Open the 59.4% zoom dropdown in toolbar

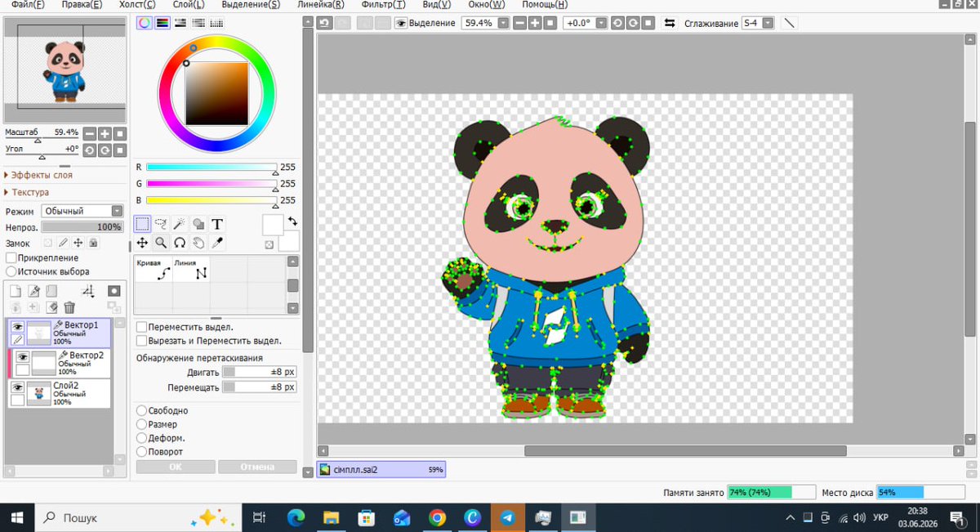point(503,23)
